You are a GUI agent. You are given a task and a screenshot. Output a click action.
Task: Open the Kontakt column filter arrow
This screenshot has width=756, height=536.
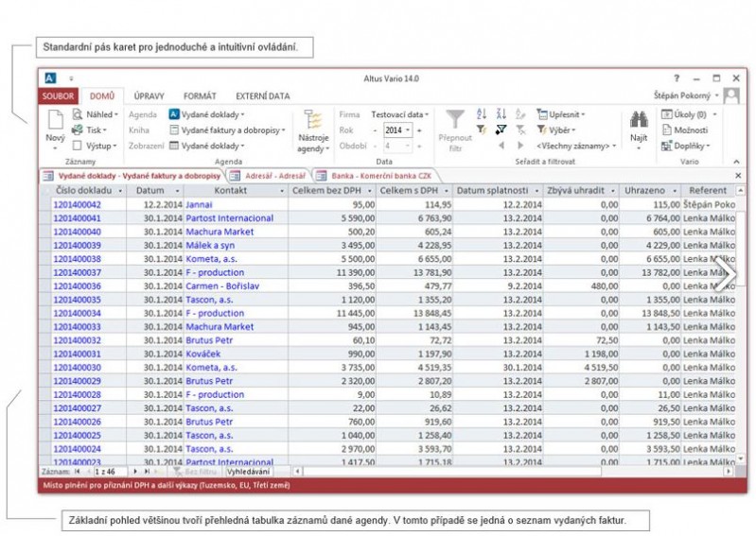click(x=283, y=192)
